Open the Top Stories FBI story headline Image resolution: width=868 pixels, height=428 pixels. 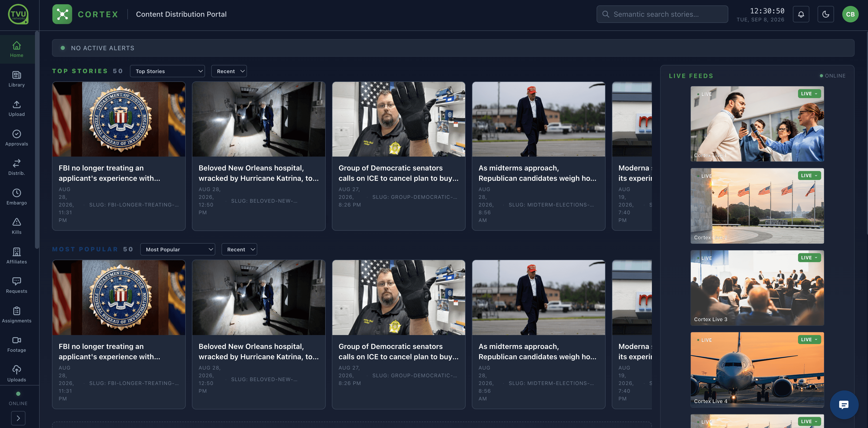pos(110,173)
